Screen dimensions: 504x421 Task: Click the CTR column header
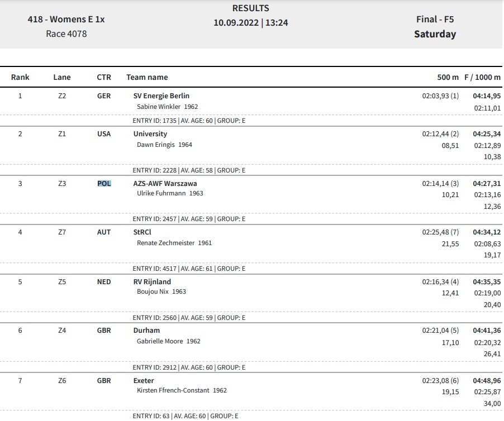coord(104,77)
